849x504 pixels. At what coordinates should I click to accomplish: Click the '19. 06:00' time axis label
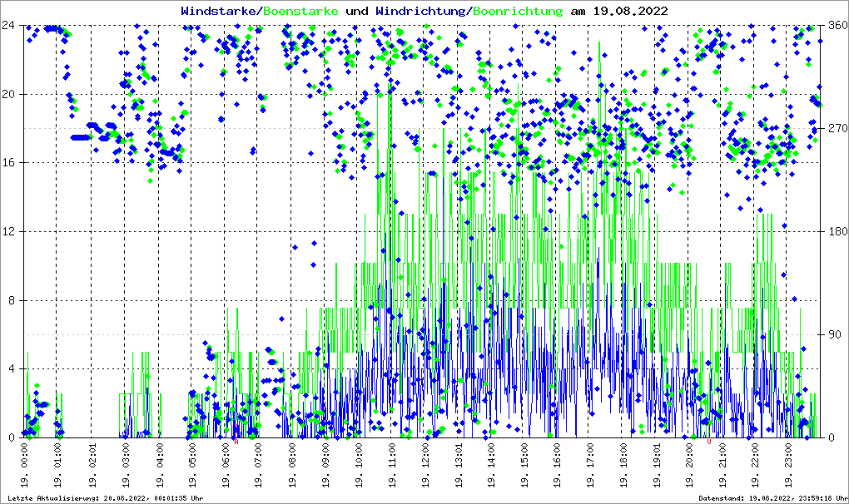pyautogui.click(x=226, y=466)
